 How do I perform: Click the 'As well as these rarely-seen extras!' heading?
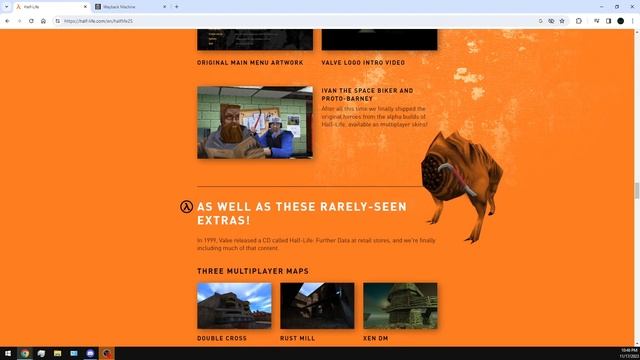(302, 213)
